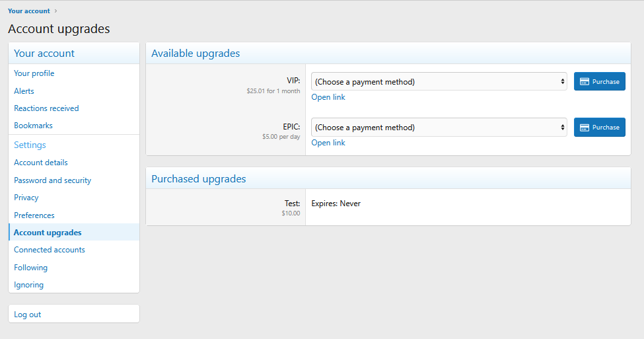Open Connected accounts settings
Viewport: 644px width, 339px height.
pos(50,250)
